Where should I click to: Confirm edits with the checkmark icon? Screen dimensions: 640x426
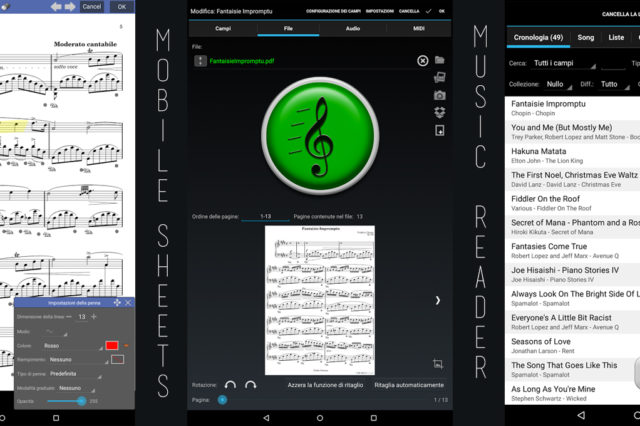tap(428, 11)
